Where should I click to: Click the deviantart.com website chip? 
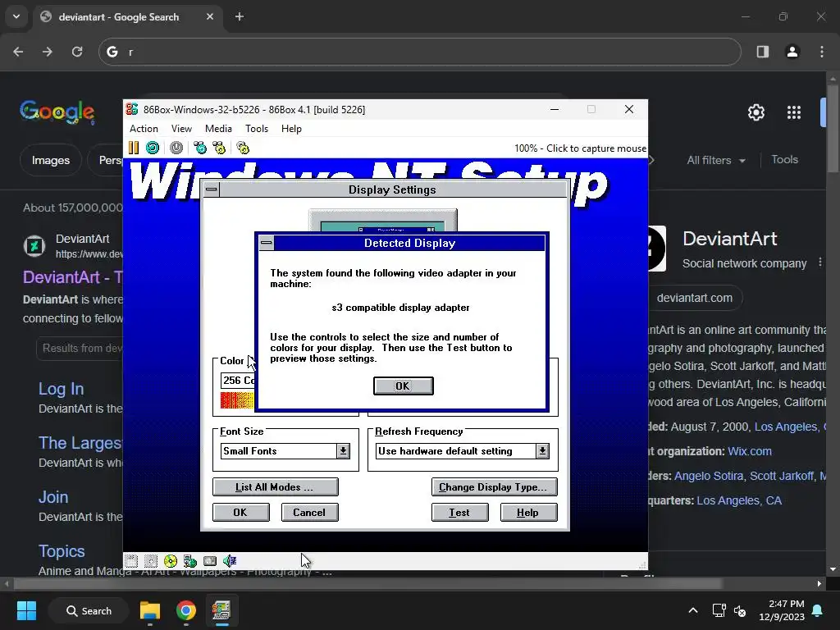click(x=694, y=298)
